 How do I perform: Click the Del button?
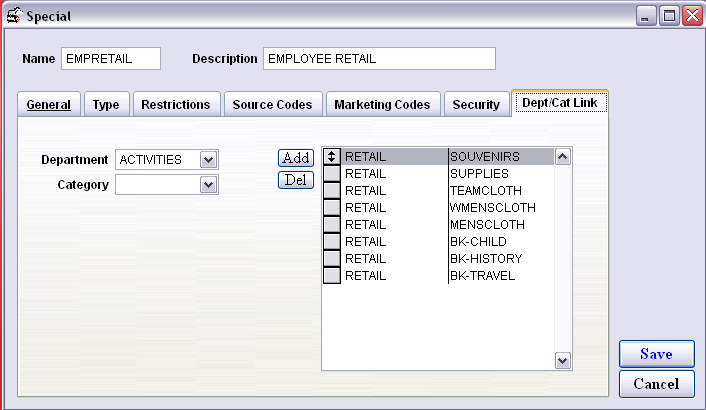pyautogui.click(x=296, y=180)
